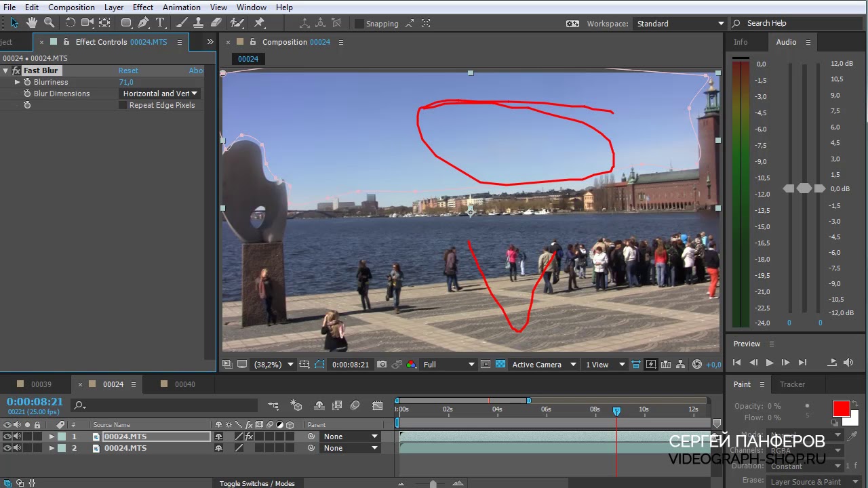Select the Type tool
The height and width of the screenshot is (488, 868).
point(161,23)
